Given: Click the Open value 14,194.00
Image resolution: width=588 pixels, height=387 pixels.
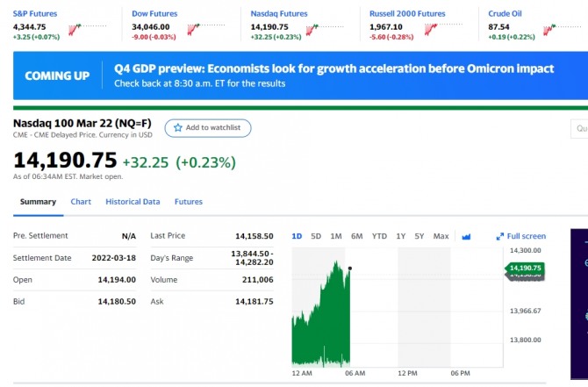Looking at the screenshot, I should [117, 280].
